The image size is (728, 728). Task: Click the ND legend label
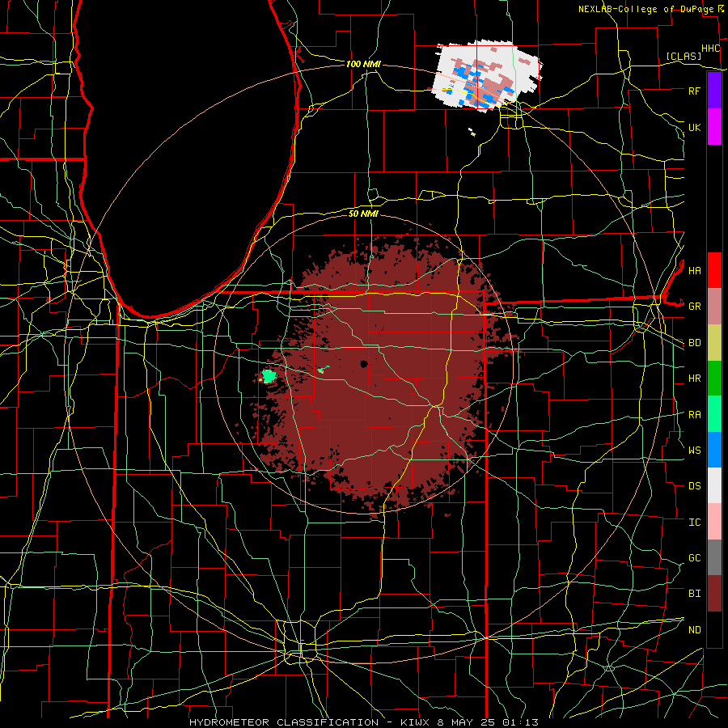tap(694, 630)
